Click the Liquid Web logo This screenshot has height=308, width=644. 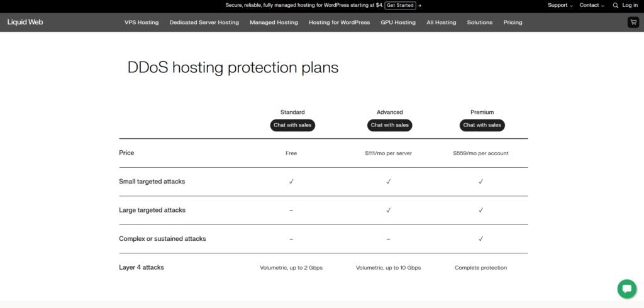(25, 22)
